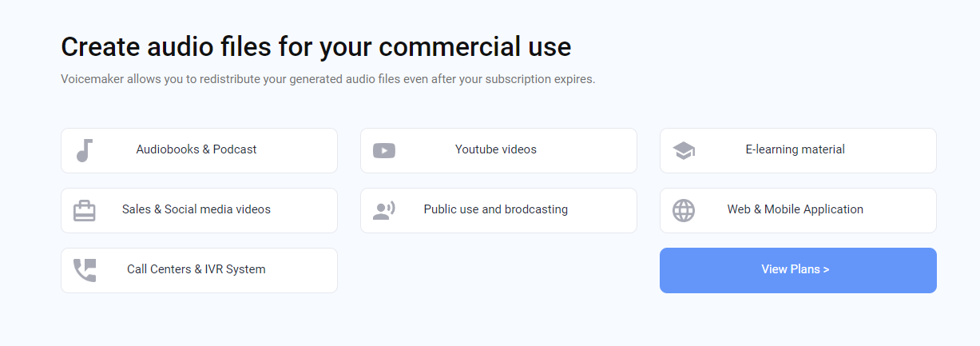Click the speaking person broadcasting icon
The image size is (980, 346).
384,210
